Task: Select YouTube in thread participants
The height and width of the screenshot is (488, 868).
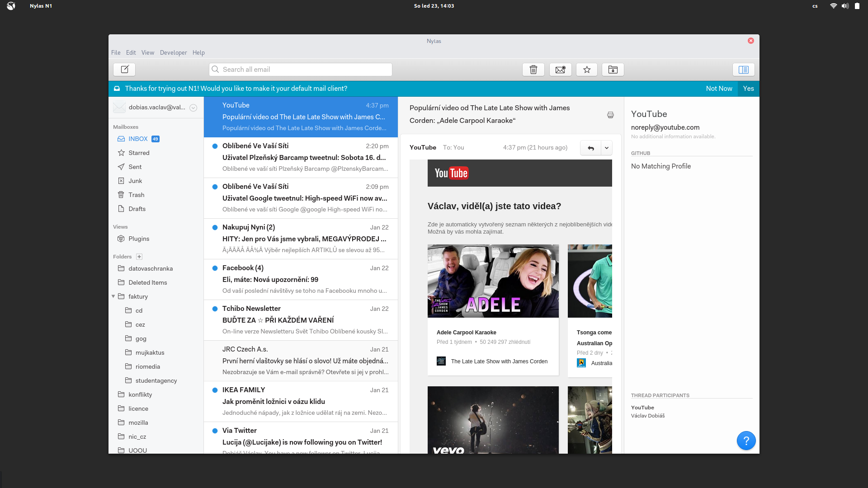Action: click(x=642, y=408)
